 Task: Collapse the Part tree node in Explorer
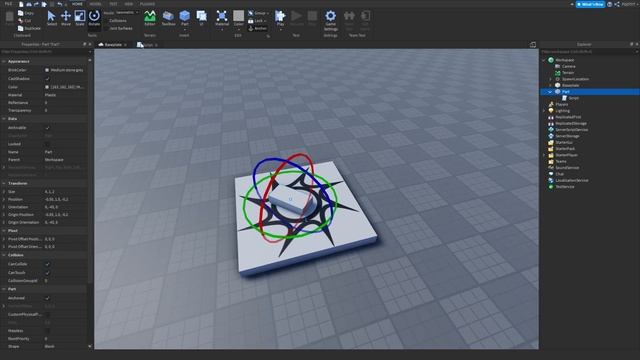(x=550, y=92)
